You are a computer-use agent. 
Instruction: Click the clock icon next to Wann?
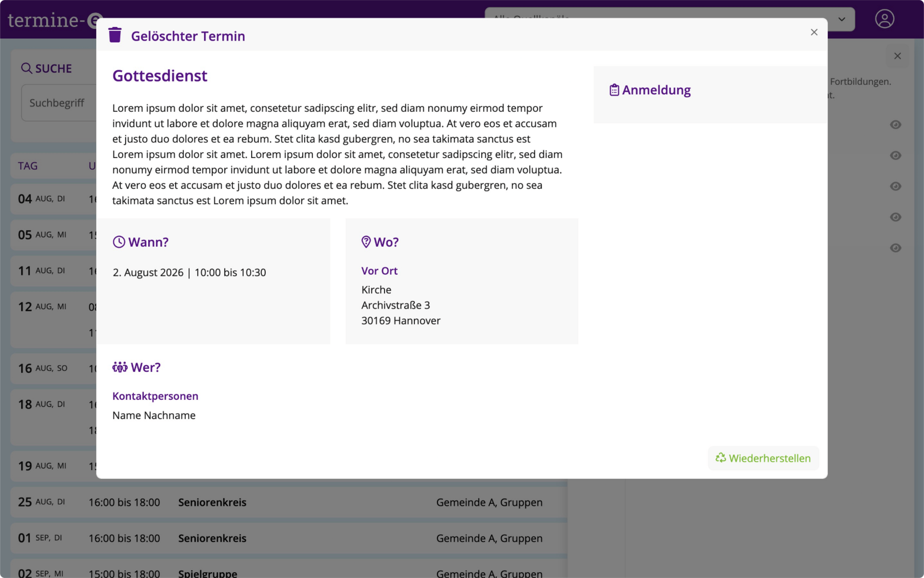coord(119,242)
